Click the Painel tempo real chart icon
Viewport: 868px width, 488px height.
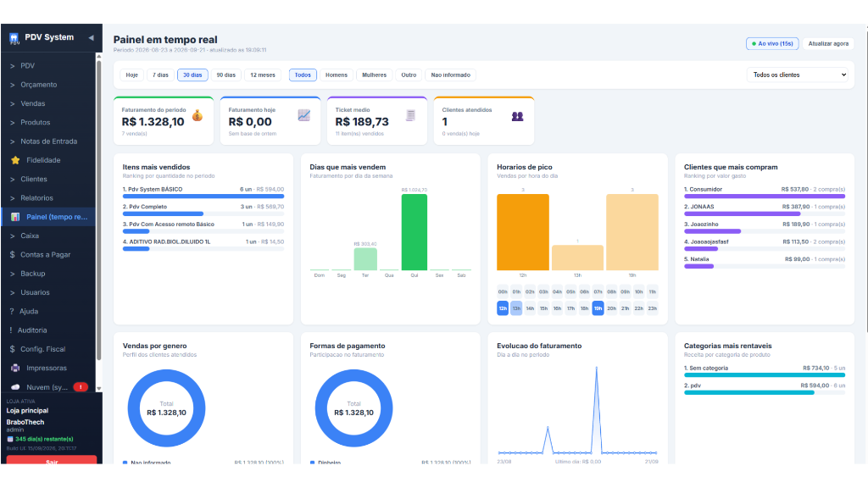(x=15, y=217)
